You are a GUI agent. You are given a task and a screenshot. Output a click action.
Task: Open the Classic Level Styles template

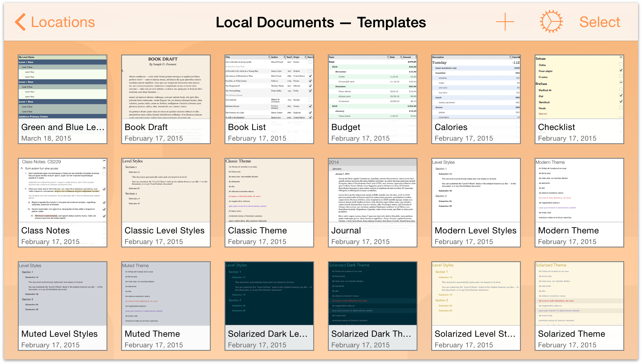(x=166, y=203)
